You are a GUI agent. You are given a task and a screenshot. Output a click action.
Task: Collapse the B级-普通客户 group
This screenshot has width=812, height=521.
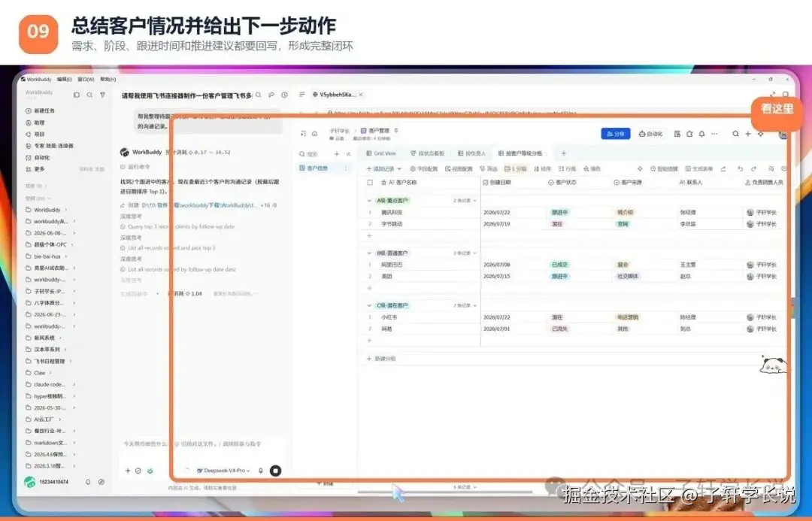click(x=369, y=253)
